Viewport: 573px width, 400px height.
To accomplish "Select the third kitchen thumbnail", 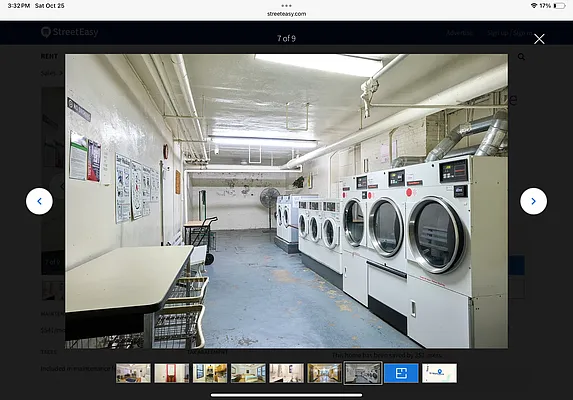I will [x=210, y=373].
